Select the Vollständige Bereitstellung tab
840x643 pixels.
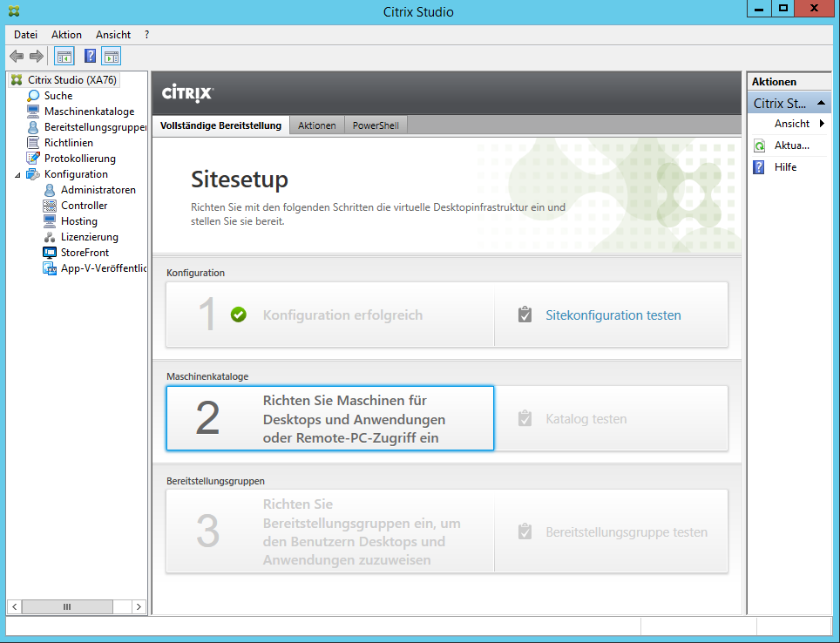pos(220,125)
